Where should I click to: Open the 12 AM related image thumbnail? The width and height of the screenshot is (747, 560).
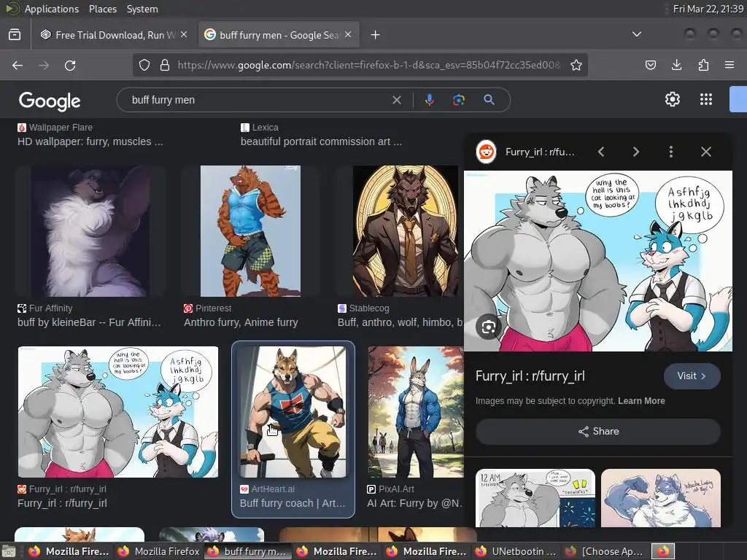(535, 498)
